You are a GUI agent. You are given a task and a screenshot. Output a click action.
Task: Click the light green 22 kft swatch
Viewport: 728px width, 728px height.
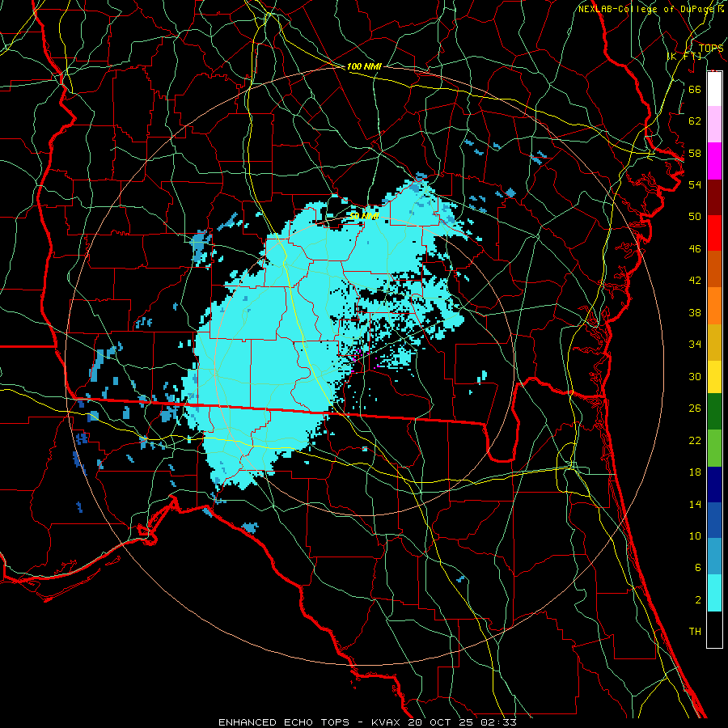[x=714, y=448]
